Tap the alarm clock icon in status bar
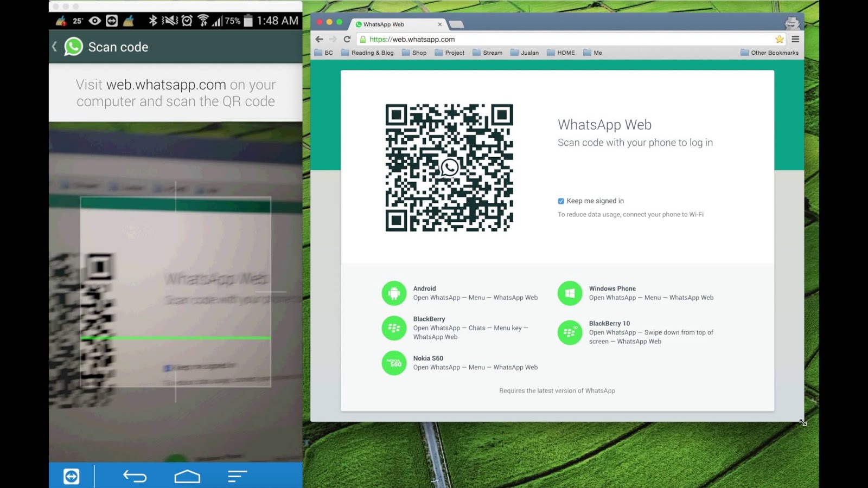 [187, 21]
